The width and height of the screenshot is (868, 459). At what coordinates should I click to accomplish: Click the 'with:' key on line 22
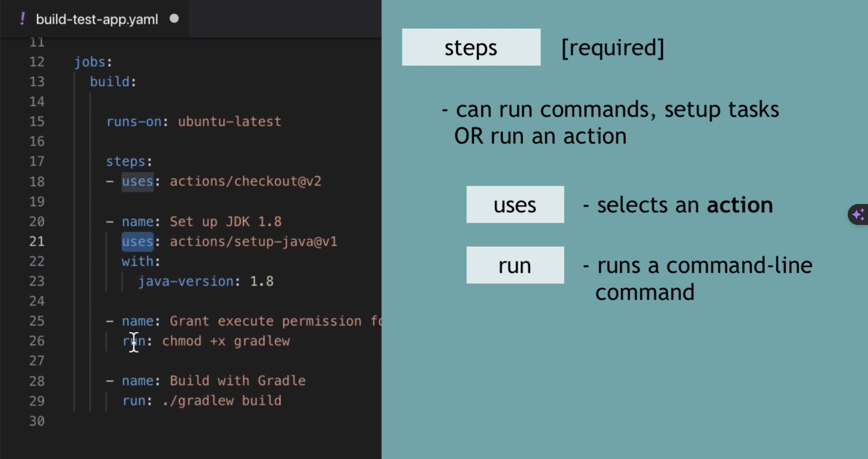point(141,261)
